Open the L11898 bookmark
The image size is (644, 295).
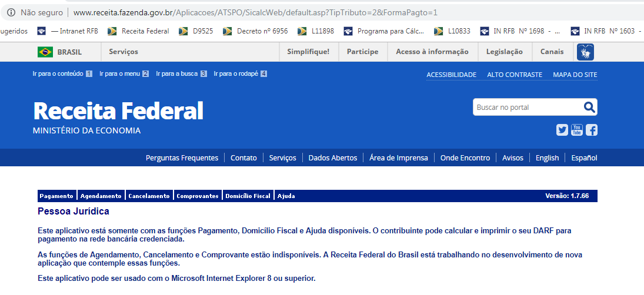[316, 31]
